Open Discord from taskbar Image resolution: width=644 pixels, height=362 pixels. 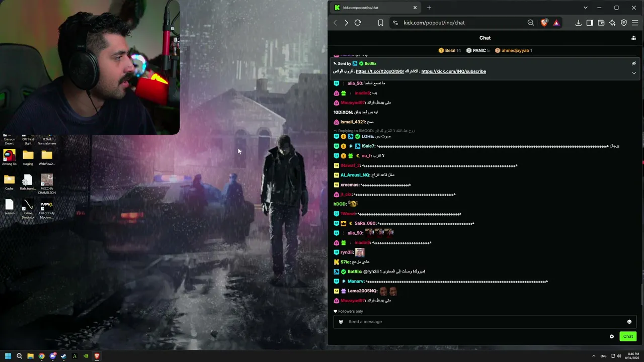52,356
